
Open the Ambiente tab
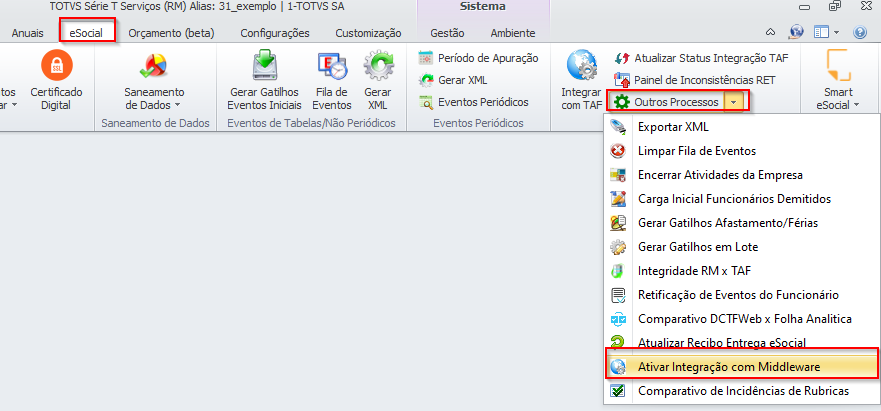point(512,33)
